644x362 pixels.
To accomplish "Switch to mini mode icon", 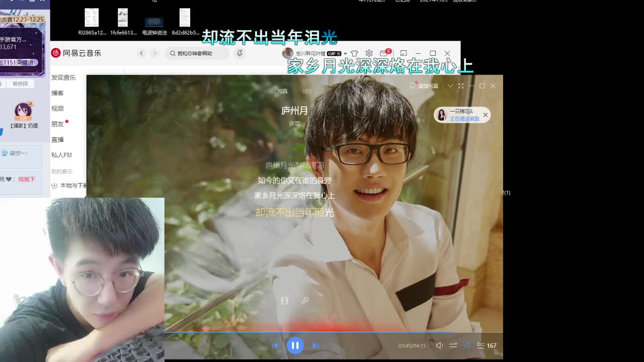I will 404,53.
